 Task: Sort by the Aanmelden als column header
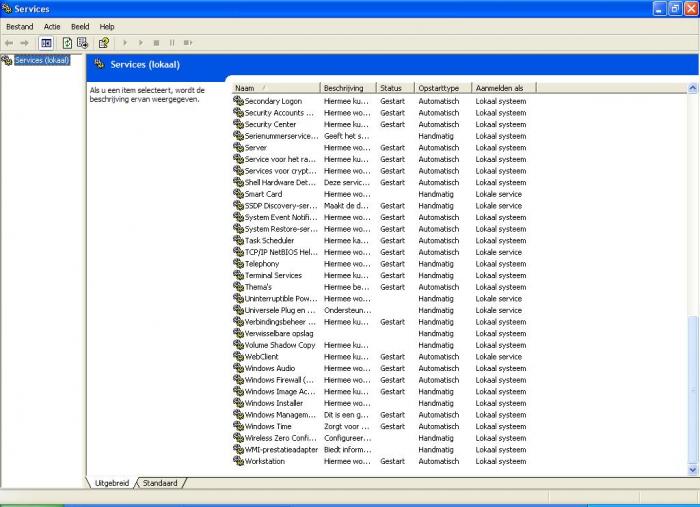pyautogui.click(x=504, y=88)
